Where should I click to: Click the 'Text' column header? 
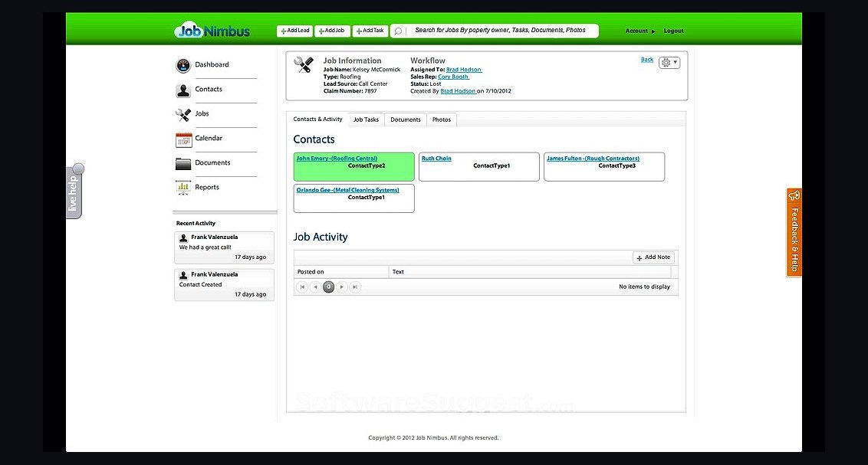pyautogui.click(x=530, y=272)
